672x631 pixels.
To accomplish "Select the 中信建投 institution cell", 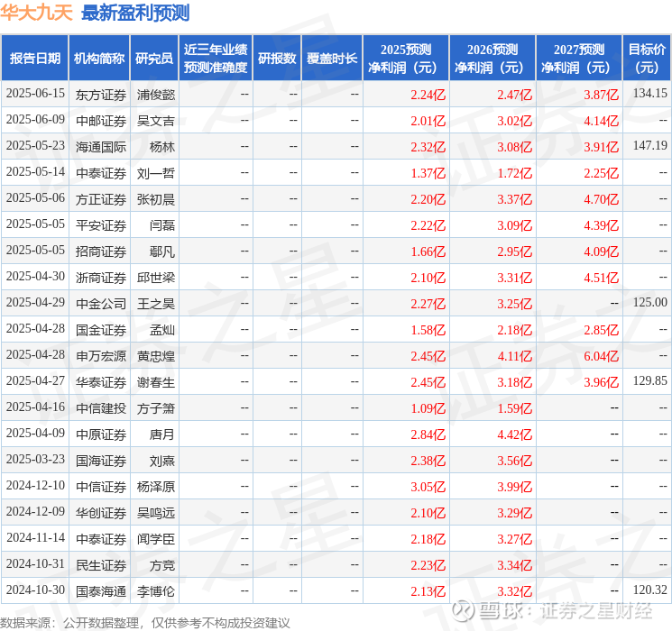I will tap(101, 408).
